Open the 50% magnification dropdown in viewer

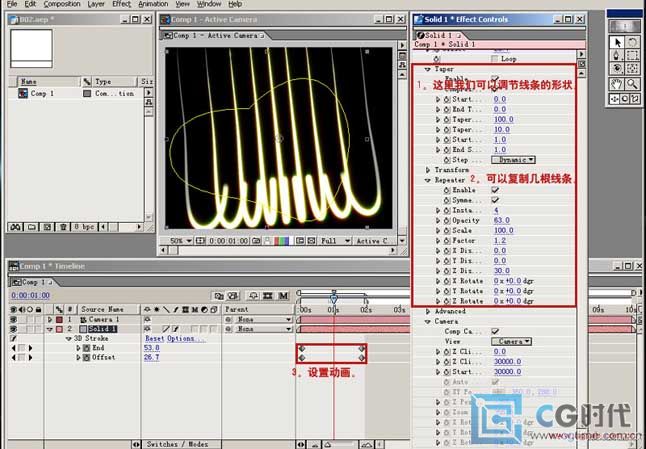[181, 241]
